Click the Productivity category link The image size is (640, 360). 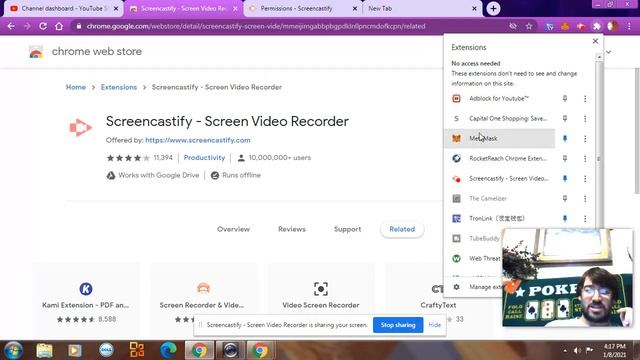[204, 158]
